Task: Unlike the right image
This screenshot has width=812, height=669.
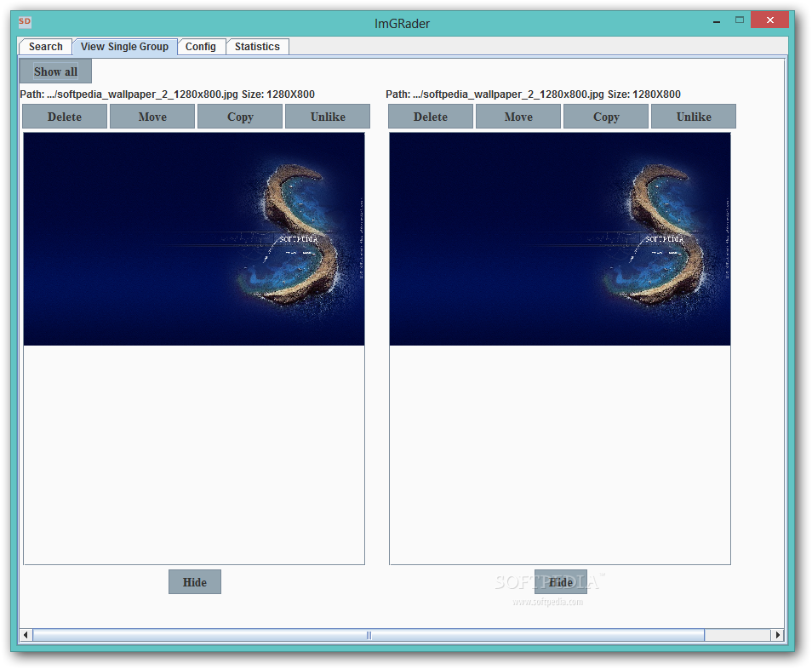Action: pos(694,117)
